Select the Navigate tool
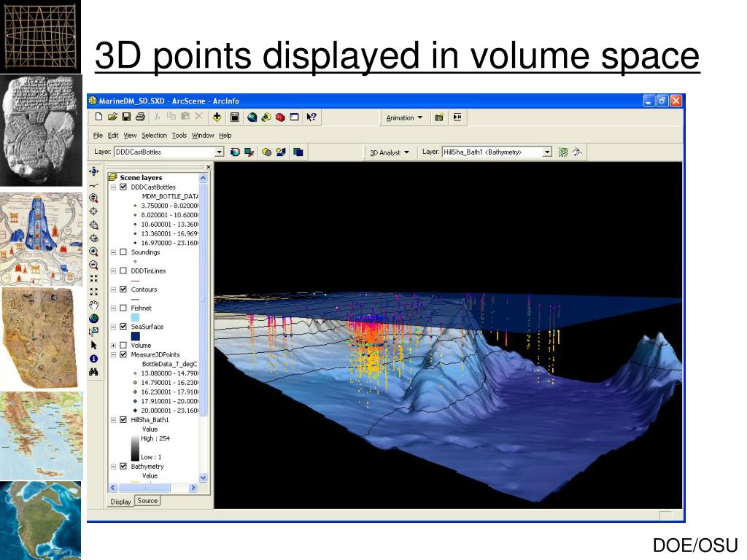 [x=94, y=171]
